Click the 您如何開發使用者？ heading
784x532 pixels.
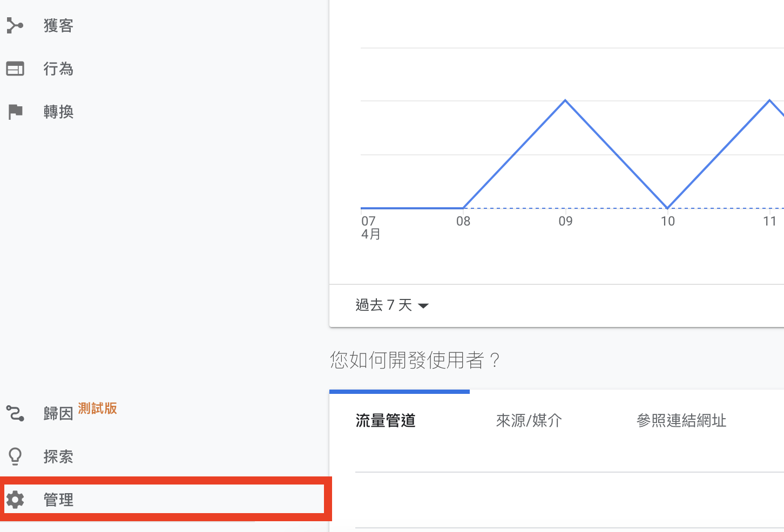tap(415, 360)
